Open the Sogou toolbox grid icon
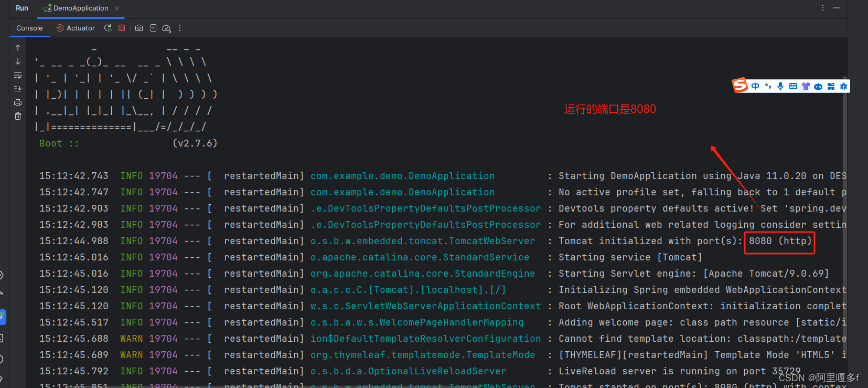868x388 pixels. click(831, 86)
